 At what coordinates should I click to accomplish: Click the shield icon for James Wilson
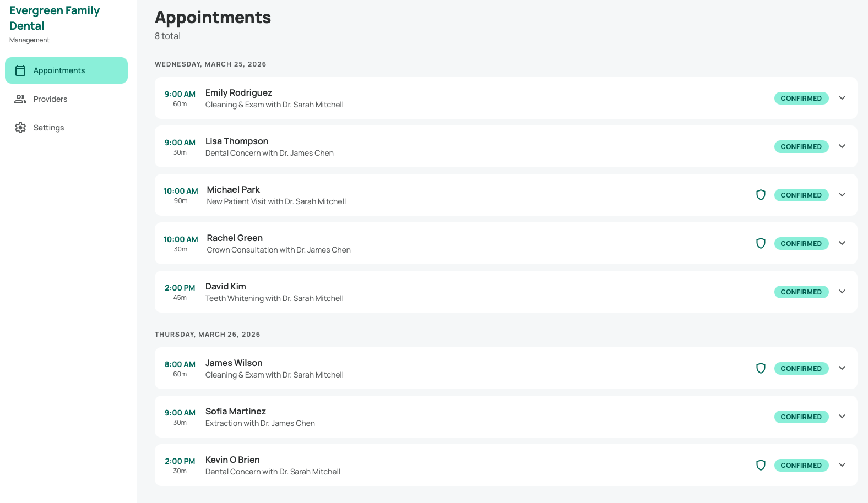(761, 368)
